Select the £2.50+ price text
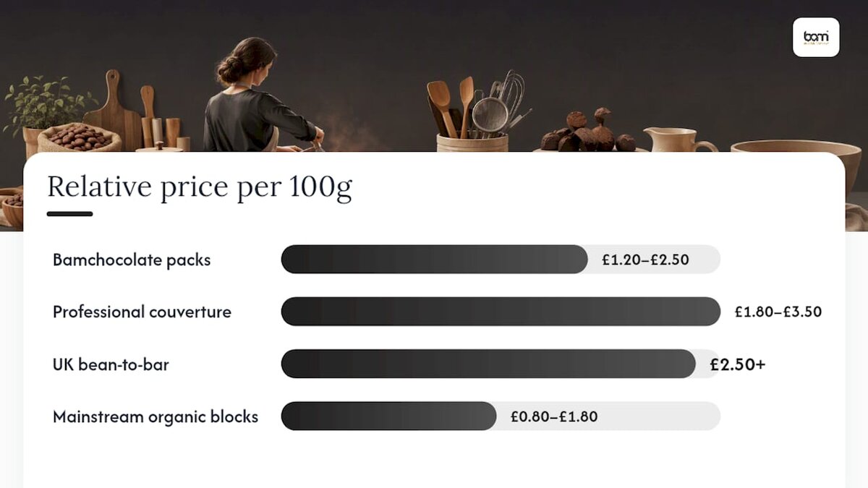This screenshot has width=868, height=488. pos(738,364)
